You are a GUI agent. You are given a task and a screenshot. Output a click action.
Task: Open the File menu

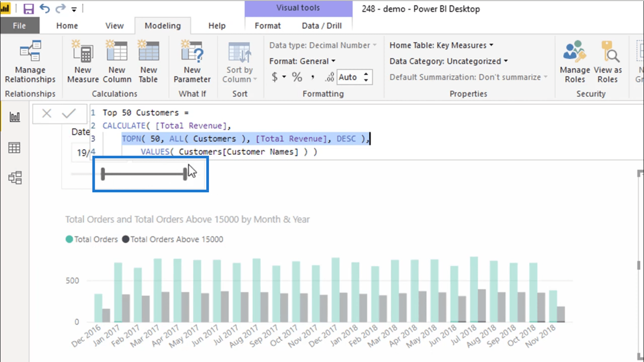[x=19, y=26]
